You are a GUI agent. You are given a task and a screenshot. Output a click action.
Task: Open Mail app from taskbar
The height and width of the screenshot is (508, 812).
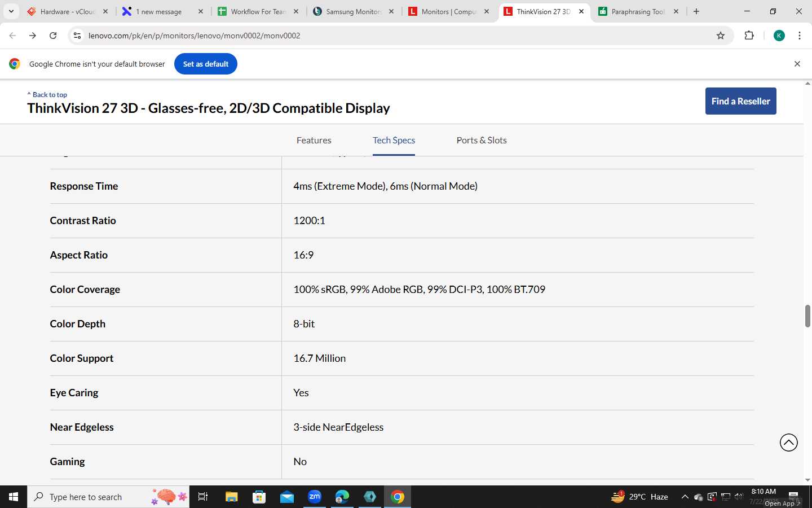287,497
